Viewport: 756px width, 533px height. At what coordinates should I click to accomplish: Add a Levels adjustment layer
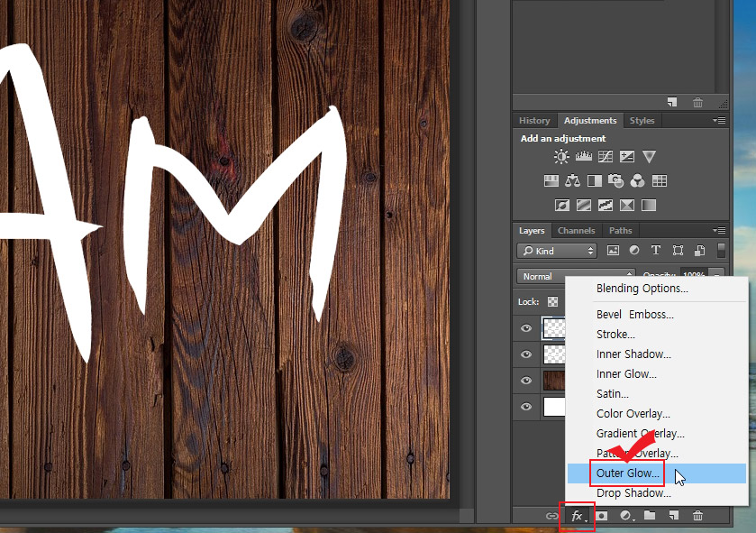(583, 157)
